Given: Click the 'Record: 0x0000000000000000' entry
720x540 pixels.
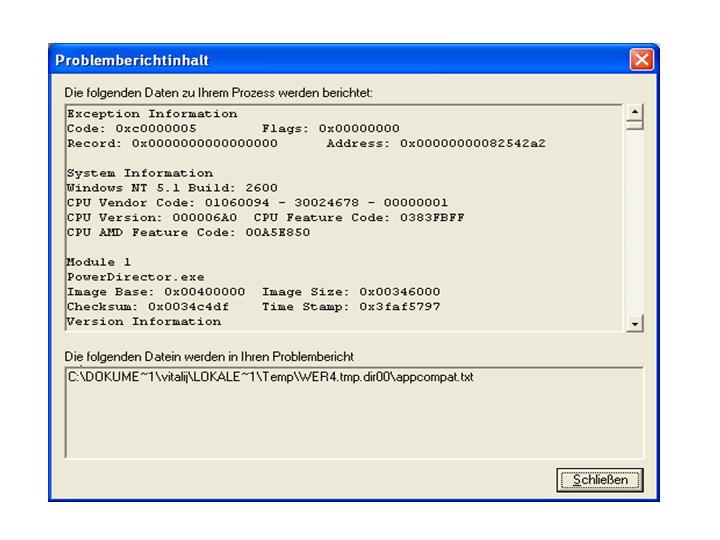Looking at the screenshot, I should 172,143.
